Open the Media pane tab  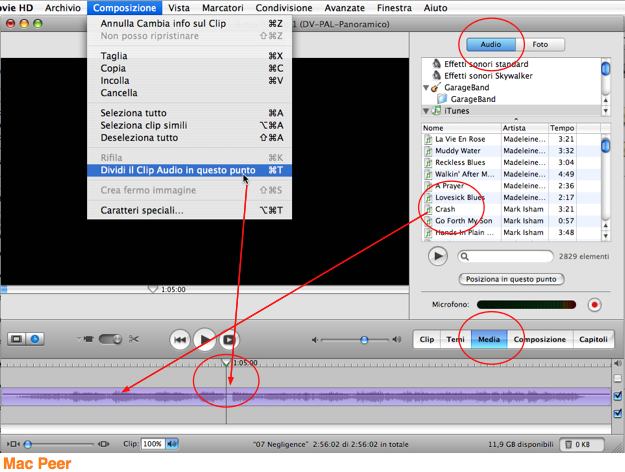click(x=489, y=339)
